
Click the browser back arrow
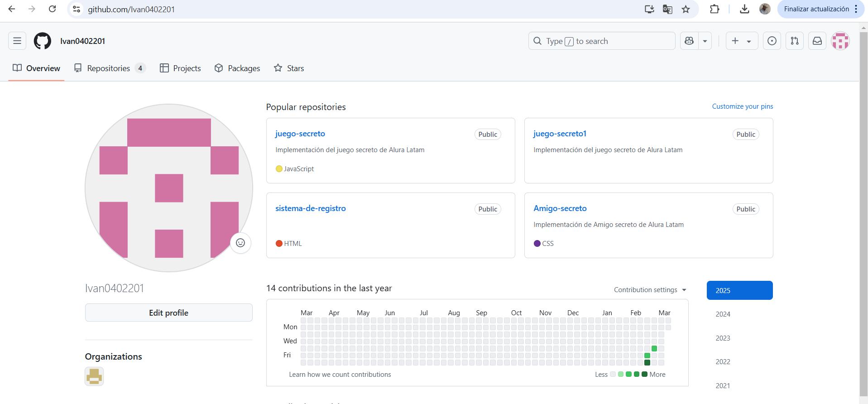(x=12, y=9)
